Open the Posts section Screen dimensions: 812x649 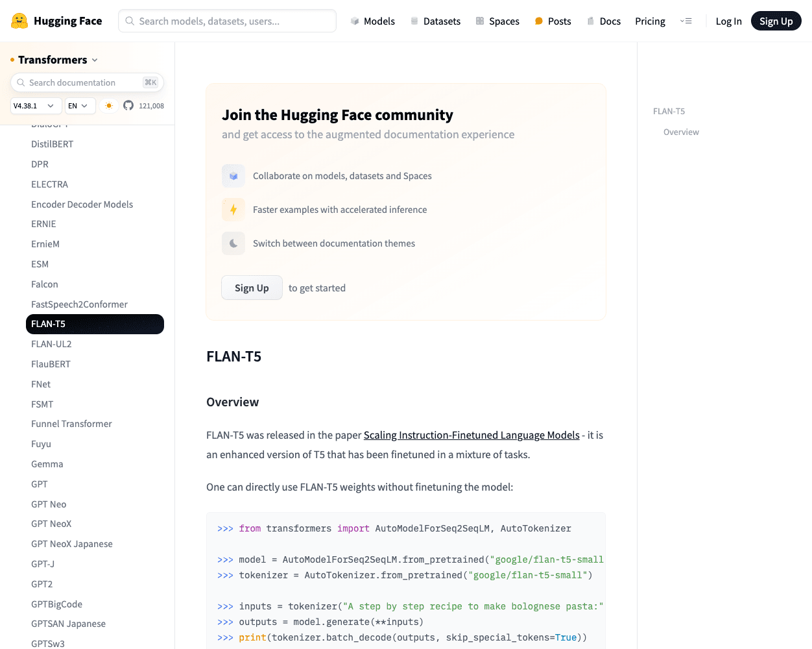click(x=553, y=21)
